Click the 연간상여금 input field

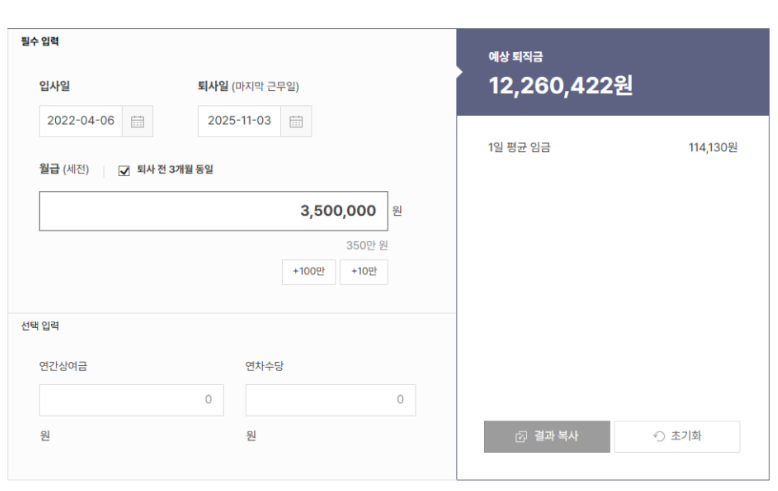(x=131, y=400)
